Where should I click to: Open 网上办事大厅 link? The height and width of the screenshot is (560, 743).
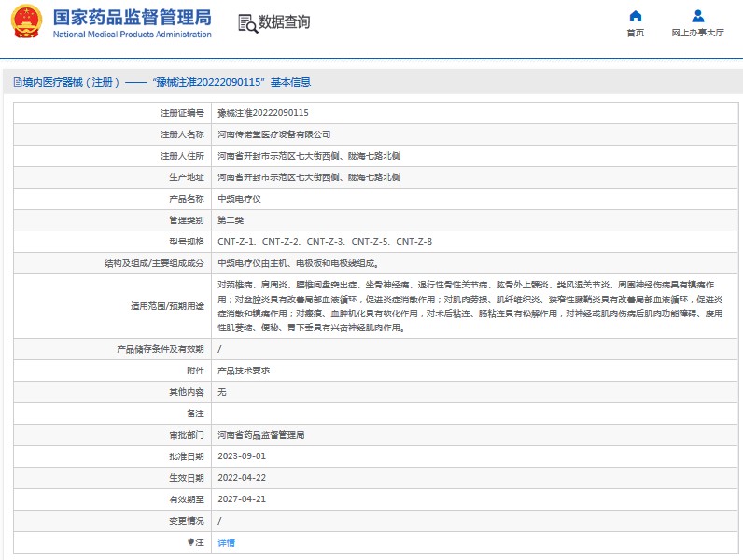coord(697,33)
